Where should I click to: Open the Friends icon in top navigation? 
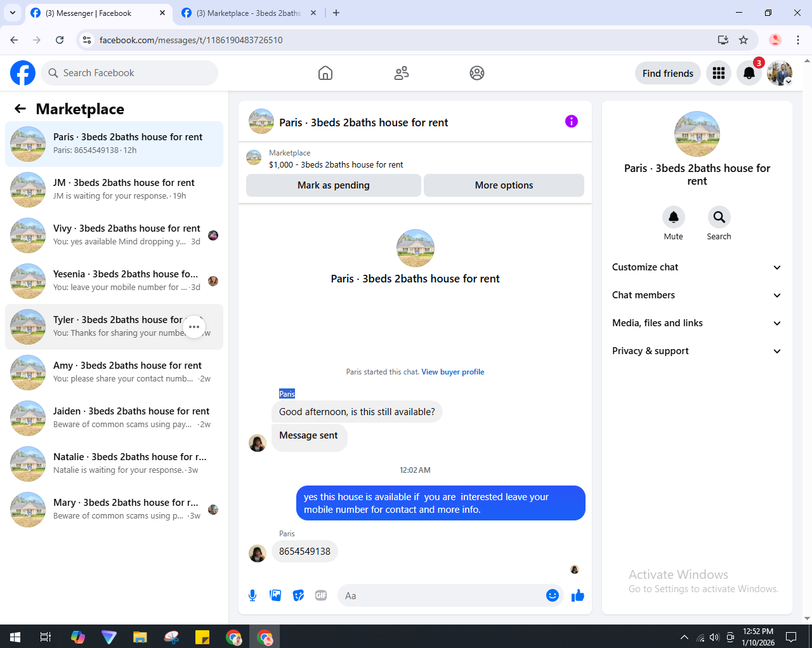click(x=402, y=73)
